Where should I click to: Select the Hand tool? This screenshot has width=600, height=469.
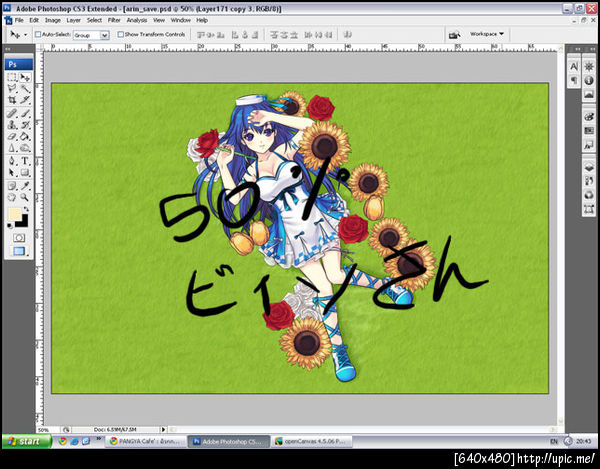[12, 197]
